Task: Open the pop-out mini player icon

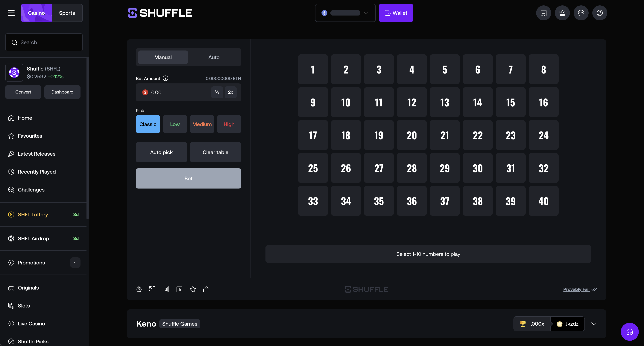Action: (152, 289)
